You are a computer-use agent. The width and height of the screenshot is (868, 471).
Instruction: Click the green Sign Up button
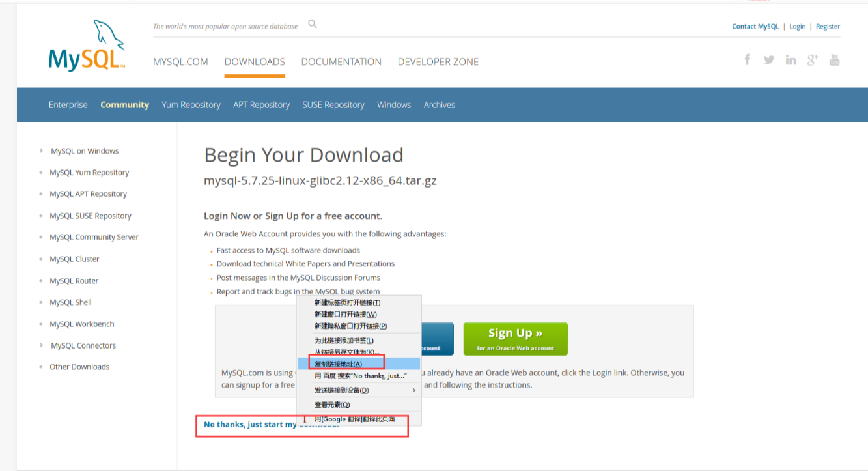click(x=516, y=339)
